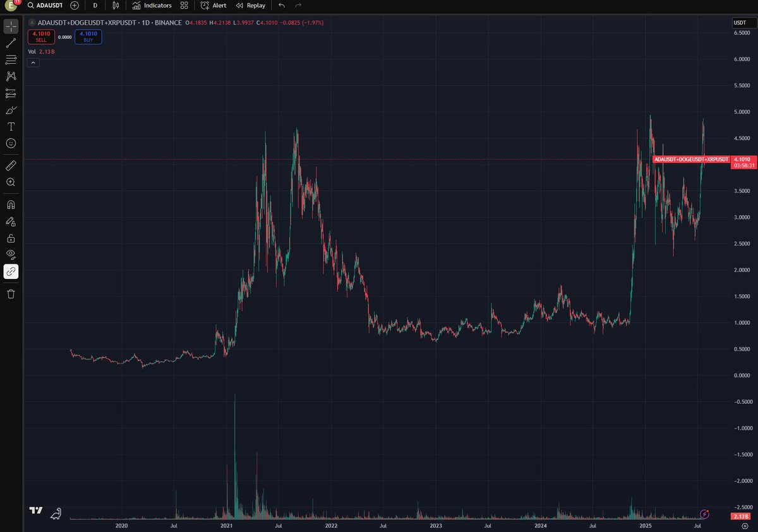Viewport: 758px width, 532px height.
Task: Open the user profile avatar menu
Action: tap(11, 6)
